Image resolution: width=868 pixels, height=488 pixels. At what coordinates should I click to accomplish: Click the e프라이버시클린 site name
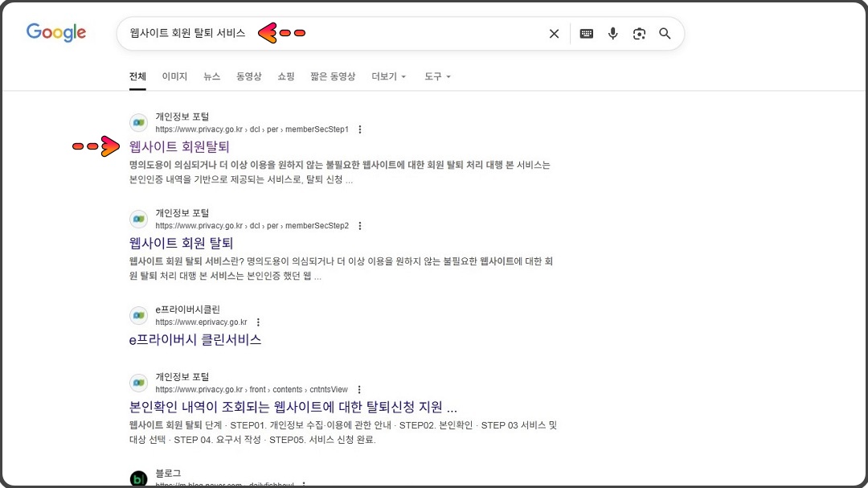click(x=187, y=309)
